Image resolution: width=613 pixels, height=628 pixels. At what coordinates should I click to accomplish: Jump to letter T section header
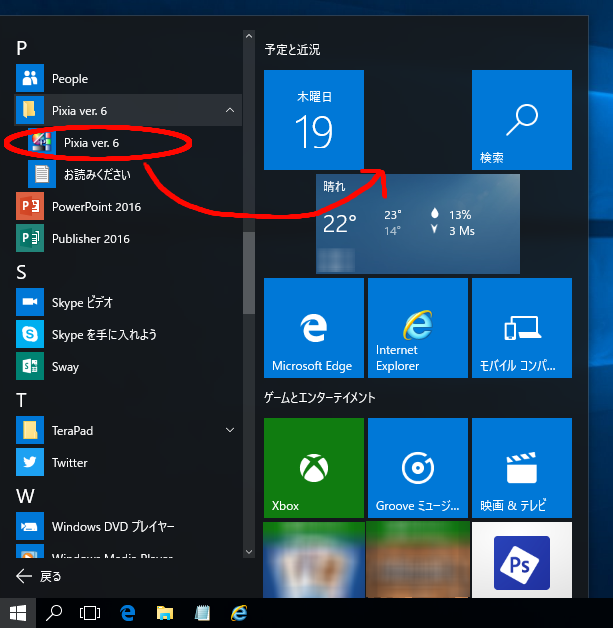(22, 400)
